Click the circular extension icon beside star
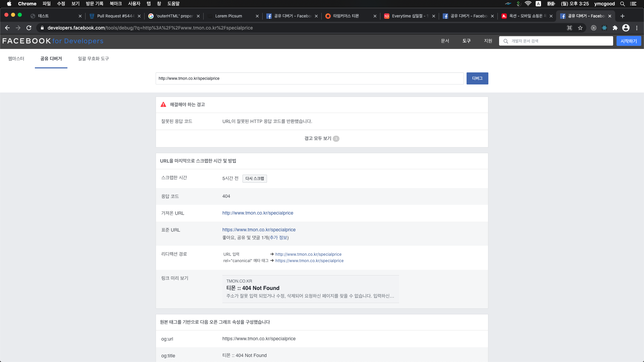 coord(594,28)
